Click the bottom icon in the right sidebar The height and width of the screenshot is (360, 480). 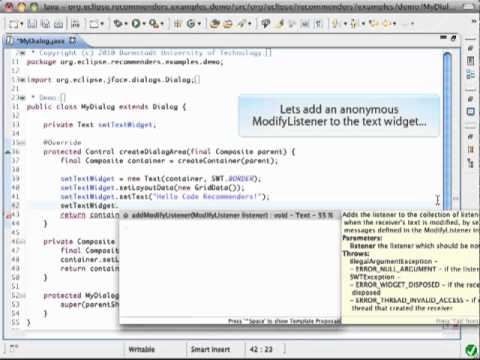tap(470, 163)
